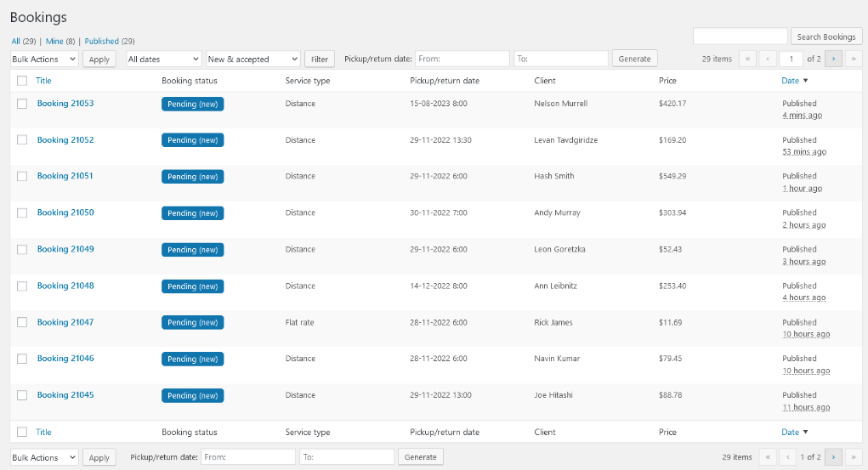
Task: Open Booking 21052 link
Action: pyautogui.click(x=65, y=139)
